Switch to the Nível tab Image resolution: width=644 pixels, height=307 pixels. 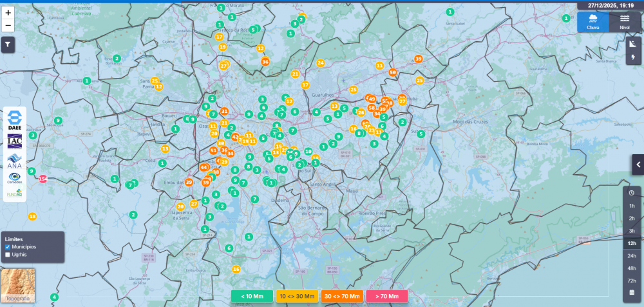[625, 22]
